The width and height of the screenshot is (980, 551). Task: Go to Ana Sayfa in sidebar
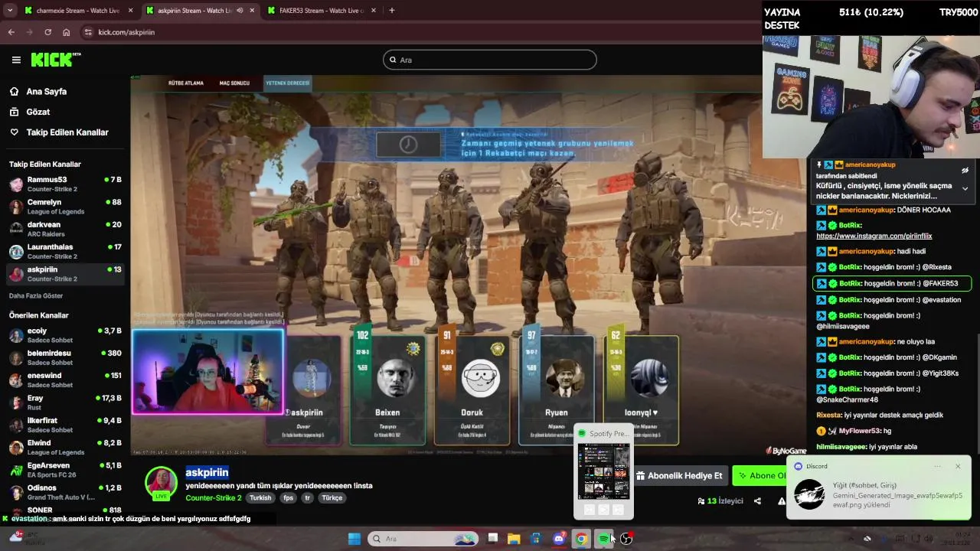tap(46, 91)
